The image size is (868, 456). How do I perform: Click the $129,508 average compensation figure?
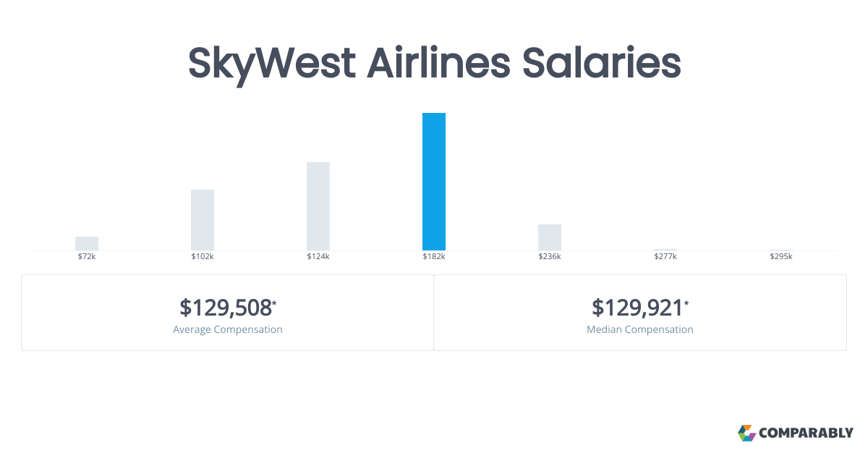pos(225,308)
